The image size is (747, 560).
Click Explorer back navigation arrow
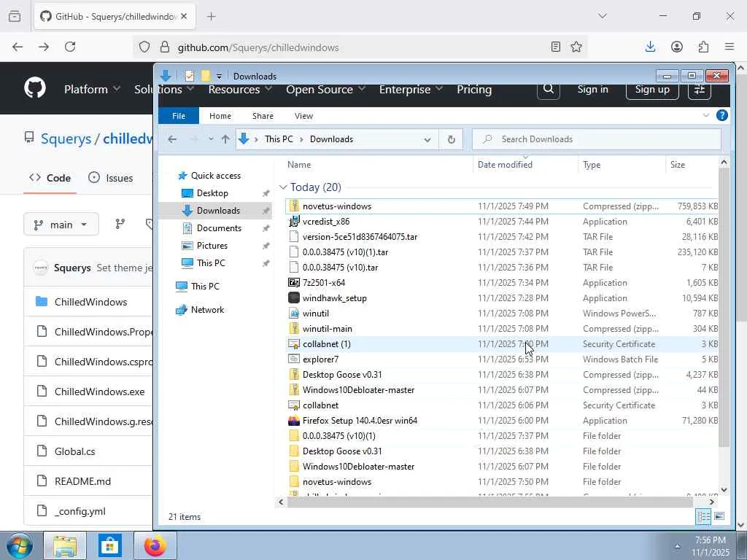(172, 139)
